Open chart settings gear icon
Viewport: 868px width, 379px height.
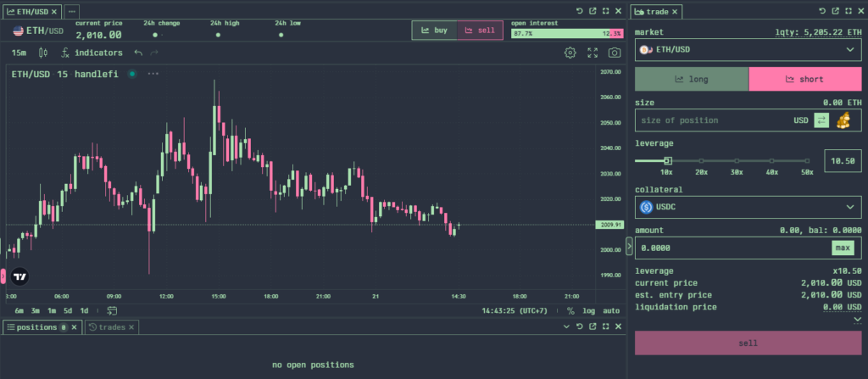pyautogui.click(x=570, y=53)
